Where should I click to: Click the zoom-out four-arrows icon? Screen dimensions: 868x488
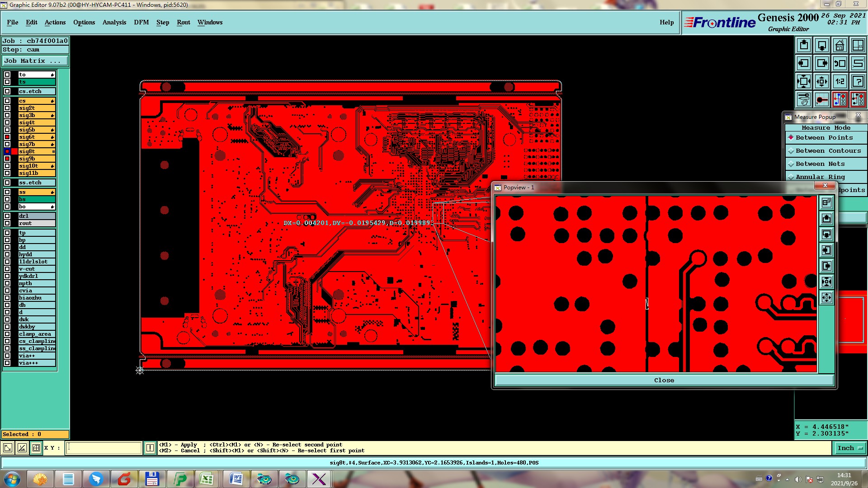click(804, 81)
